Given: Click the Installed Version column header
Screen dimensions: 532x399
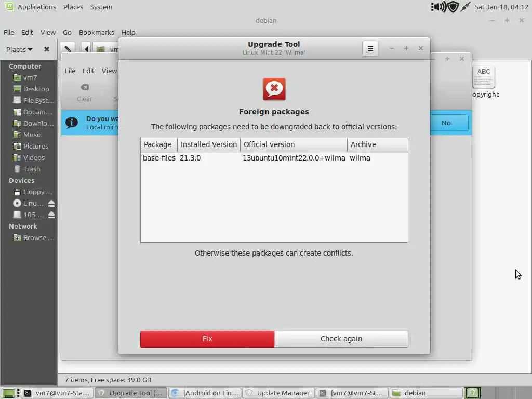Looking at the screenshot, I should pos(209,144).
